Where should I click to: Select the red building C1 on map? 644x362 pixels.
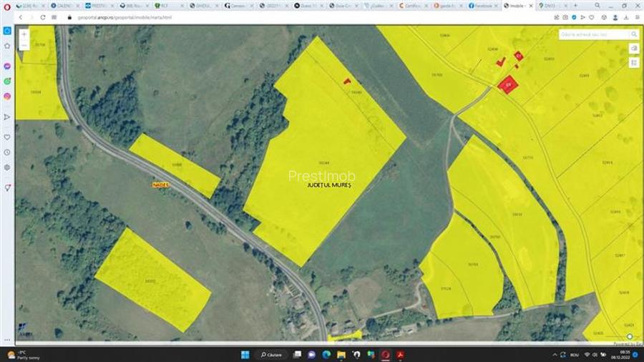pos(518,56)
